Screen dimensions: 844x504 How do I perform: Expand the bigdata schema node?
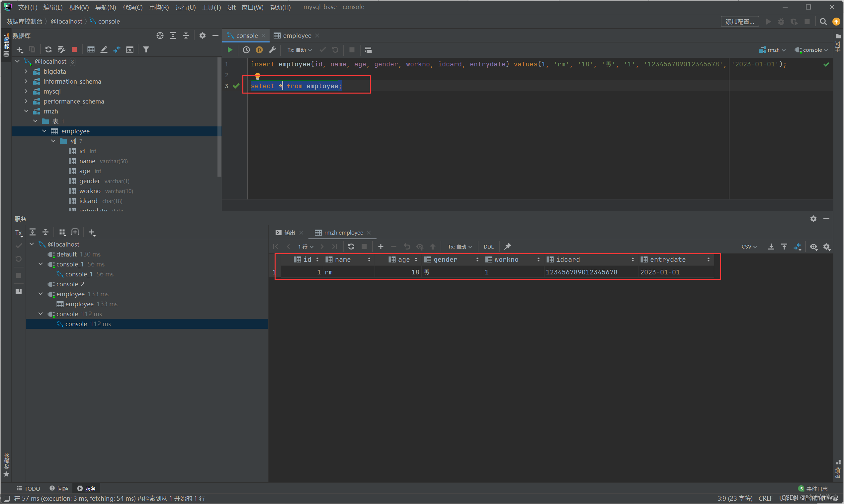pos(26,71)
